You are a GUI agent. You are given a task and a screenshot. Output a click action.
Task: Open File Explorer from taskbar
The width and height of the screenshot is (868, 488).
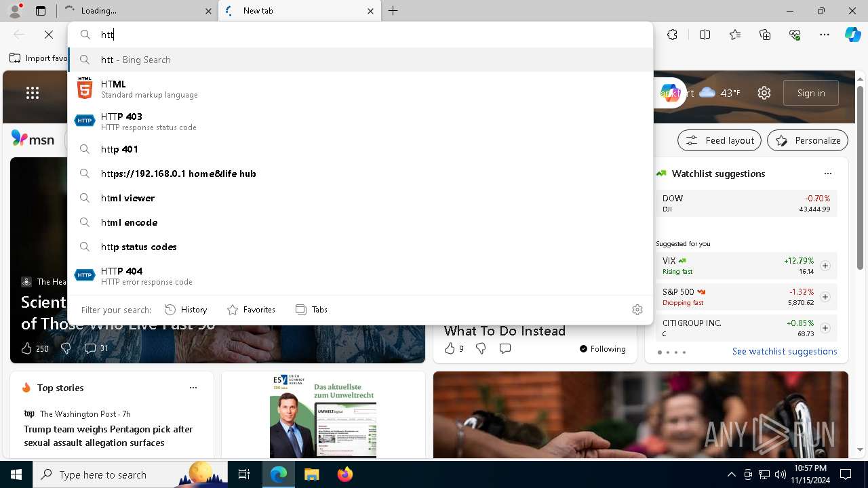coord(311,474)
